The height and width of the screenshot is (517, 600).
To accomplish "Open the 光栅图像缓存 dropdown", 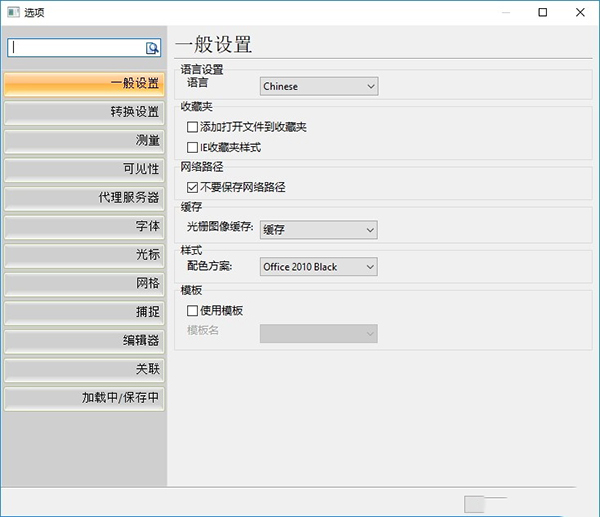I will [319, 230].
